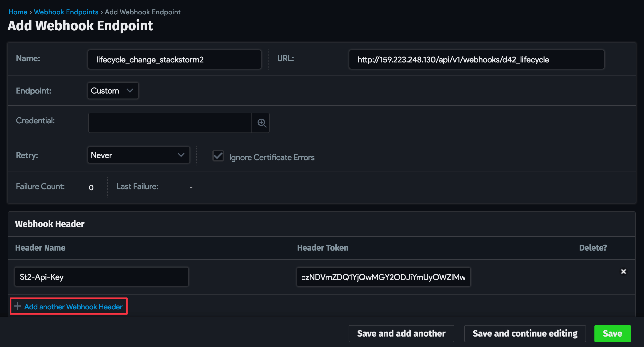Open Webhook Endpoints from the breadcrumb
Viewport: 644px width, 347px height.
click(x=66, y=12)
